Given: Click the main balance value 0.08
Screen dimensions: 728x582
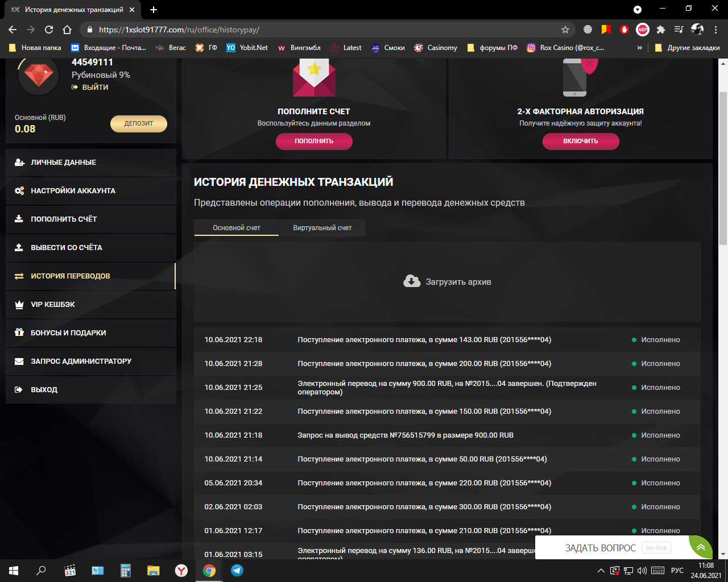Looking at the screenshot, I should (x=25, y=129).
